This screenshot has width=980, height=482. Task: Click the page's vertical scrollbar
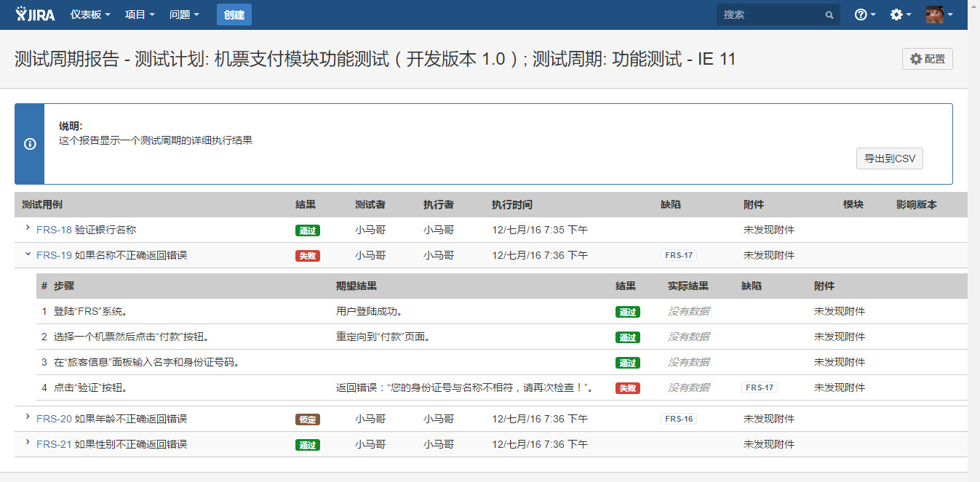click(x=973, y=241)
